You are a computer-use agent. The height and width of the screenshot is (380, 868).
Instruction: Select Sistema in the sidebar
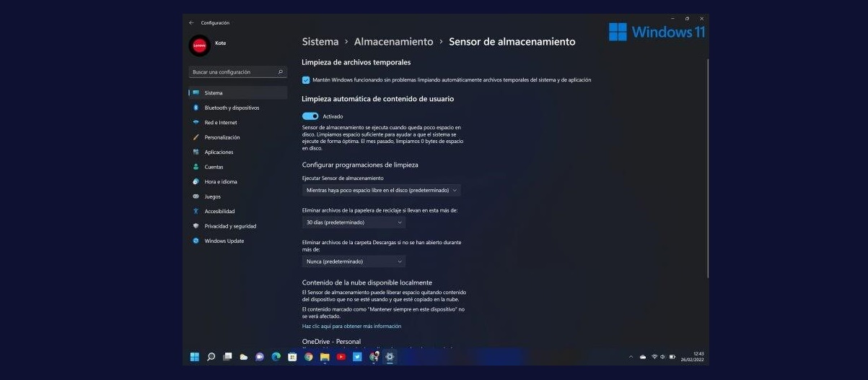coord(238,93)
